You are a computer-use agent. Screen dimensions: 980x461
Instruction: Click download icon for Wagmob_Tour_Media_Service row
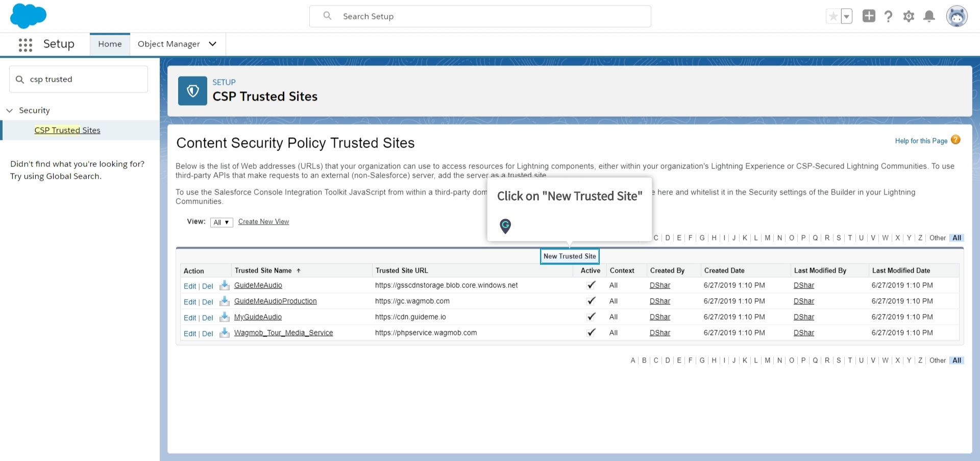point(224,332)
